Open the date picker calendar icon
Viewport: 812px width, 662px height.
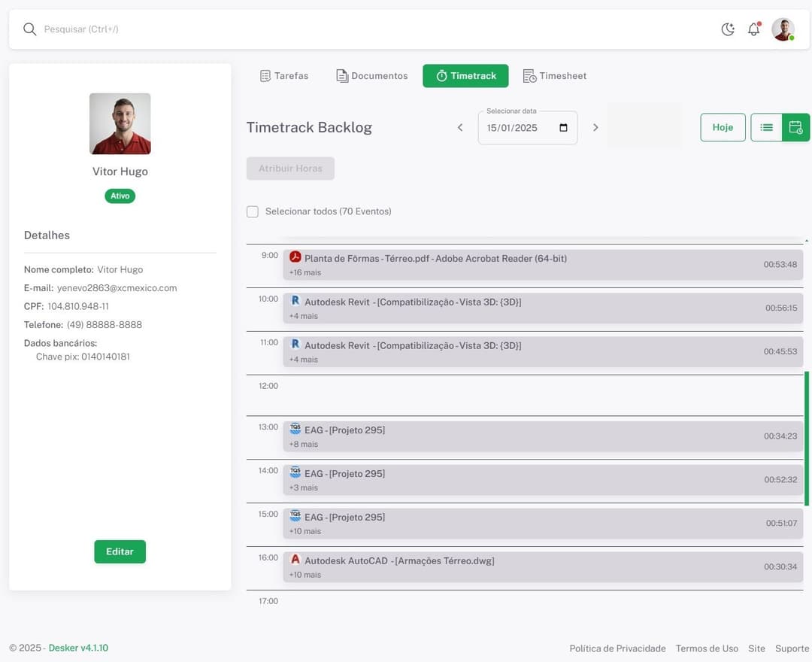[x=563, y=128]
